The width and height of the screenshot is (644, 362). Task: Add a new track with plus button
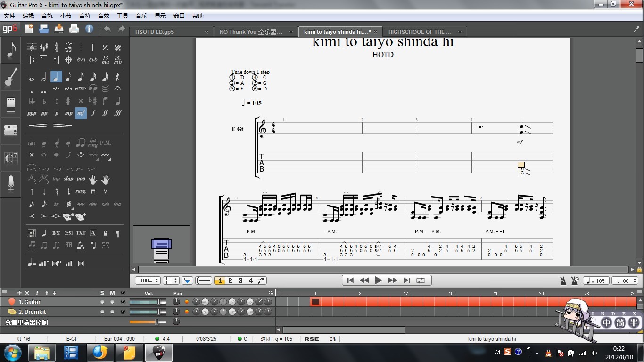pos(19,293)
